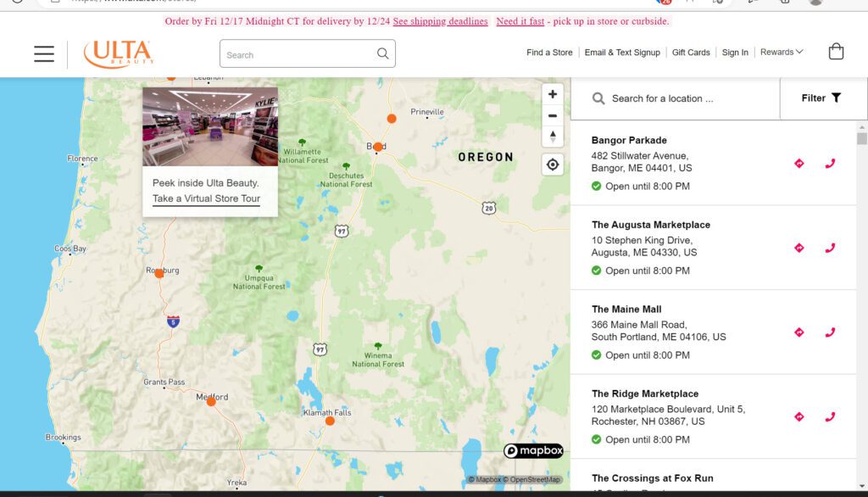
Task: Get directions to Bangor Parkade
Action: 798,164
